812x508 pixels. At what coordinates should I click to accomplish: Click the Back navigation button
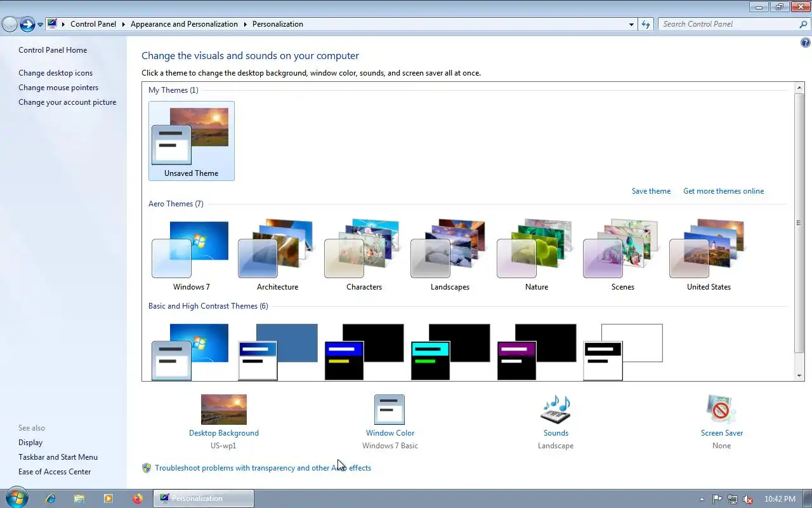10,24
